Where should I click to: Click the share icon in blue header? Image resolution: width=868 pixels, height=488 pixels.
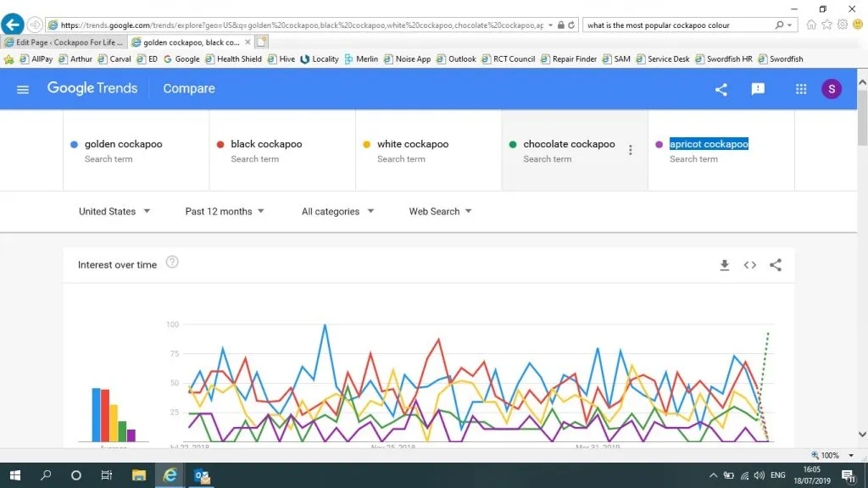[x=721, y=89]
